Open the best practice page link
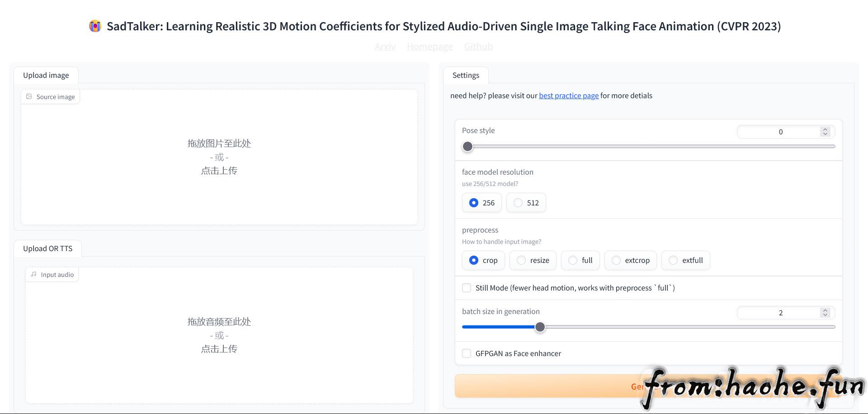The height and width of the screenshot is (414, 868). point(569,95)
